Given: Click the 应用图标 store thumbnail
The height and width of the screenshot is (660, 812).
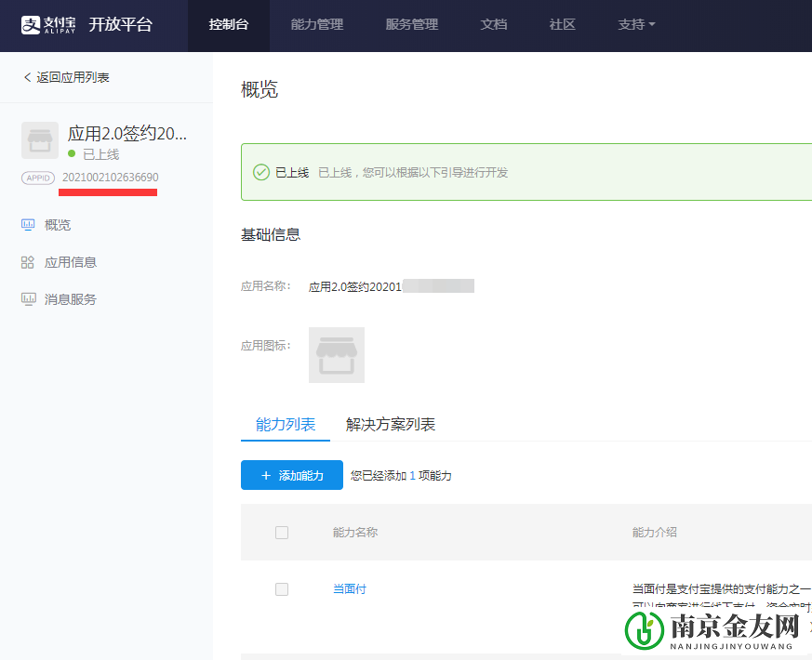Looking at the screenshot, I should pyautogui.click(x=336, y=354).
